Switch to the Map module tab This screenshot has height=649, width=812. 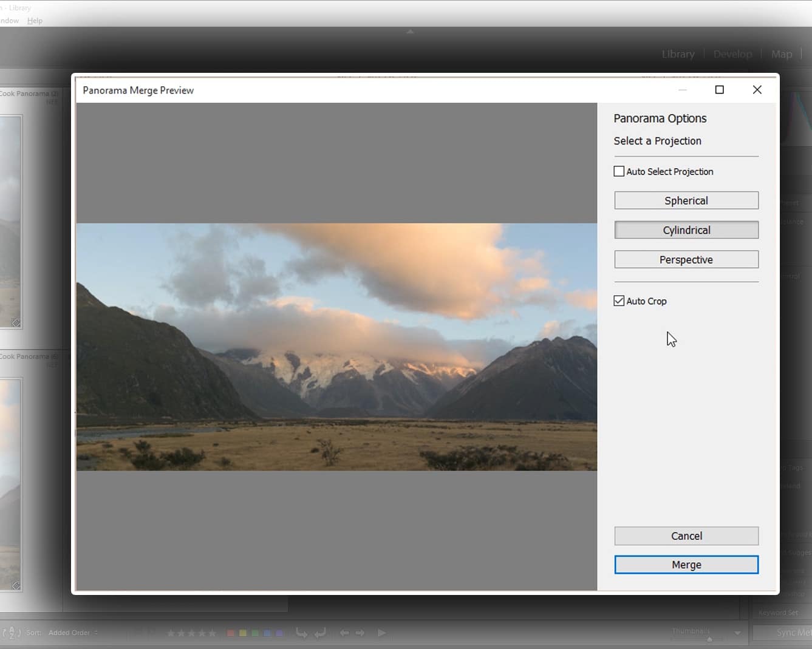pyautogui.click(x=782, y=54)
